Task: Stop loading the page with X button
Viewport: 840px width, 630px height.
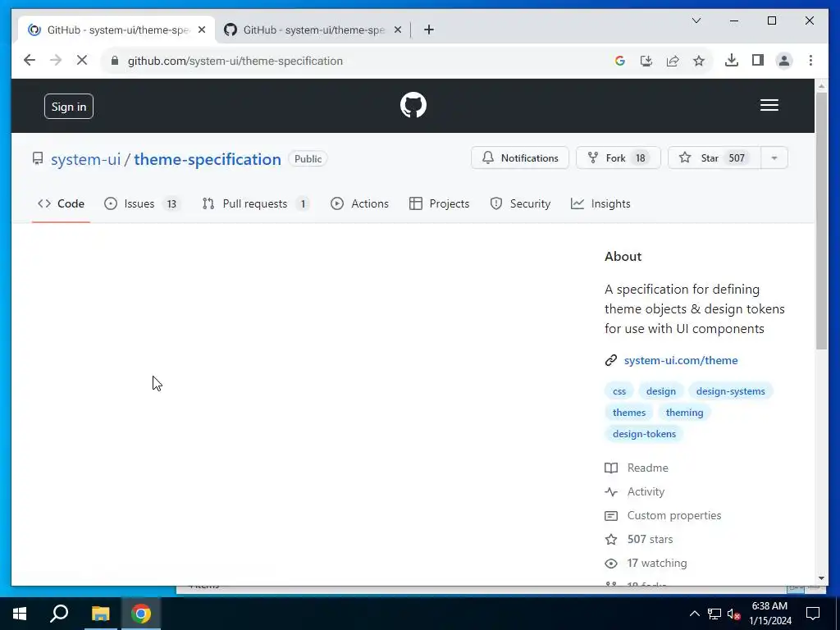Action: [82, 61]
